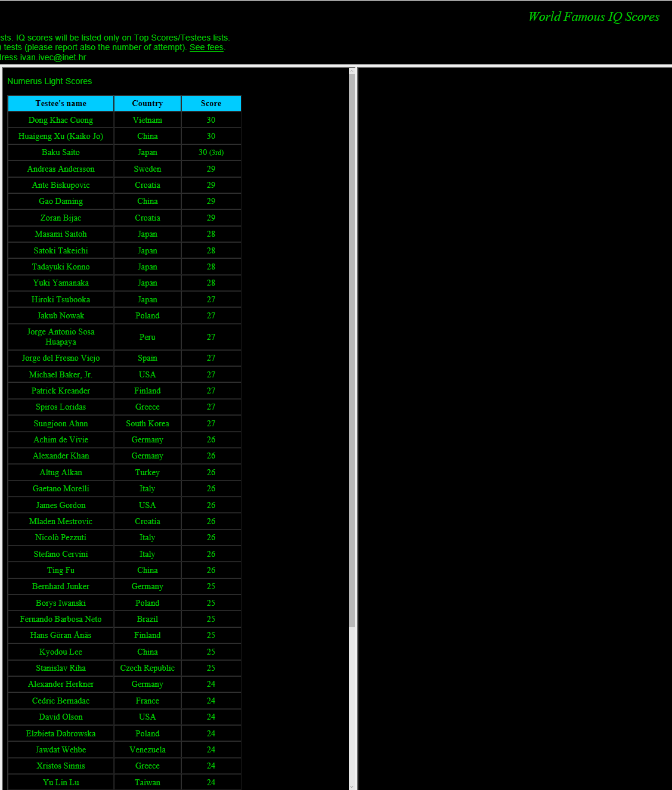Select the Czech Republic country cell

pyautogui.click(x=147, y=668)
